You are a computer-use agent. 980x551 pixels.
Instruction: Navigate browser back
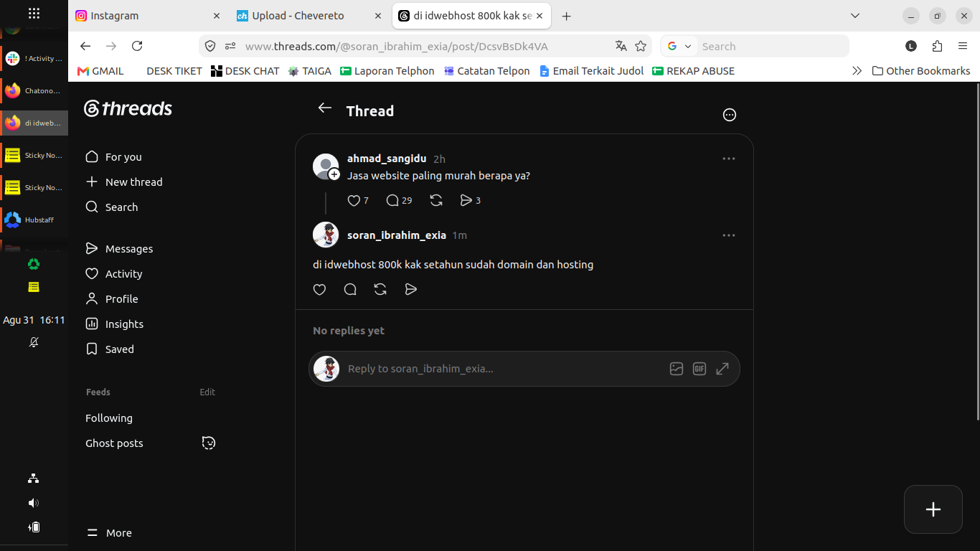coord(85,46)
